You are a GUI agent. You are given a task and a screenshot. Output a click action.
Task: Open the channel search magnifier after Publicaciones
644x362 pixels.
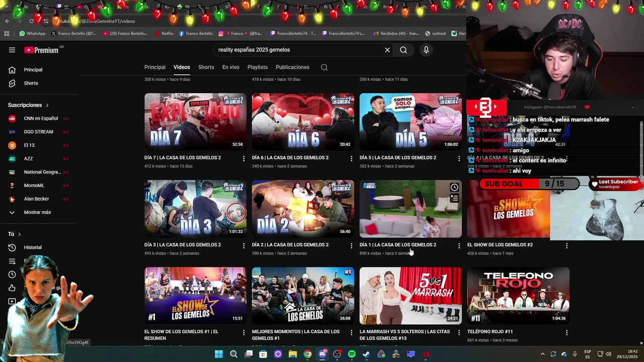(325, 67)
